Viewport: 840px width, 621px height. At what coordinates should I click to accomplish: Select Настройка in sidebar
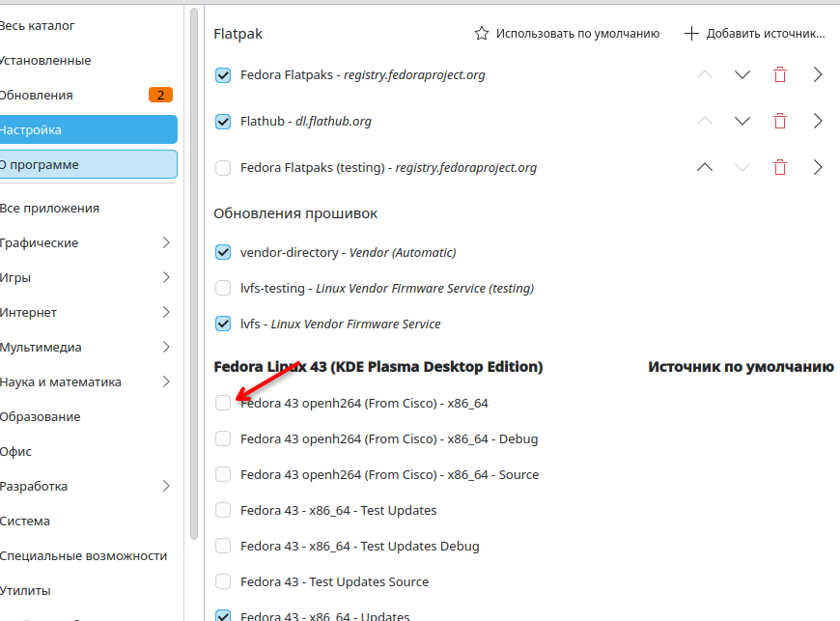(89, 129)
